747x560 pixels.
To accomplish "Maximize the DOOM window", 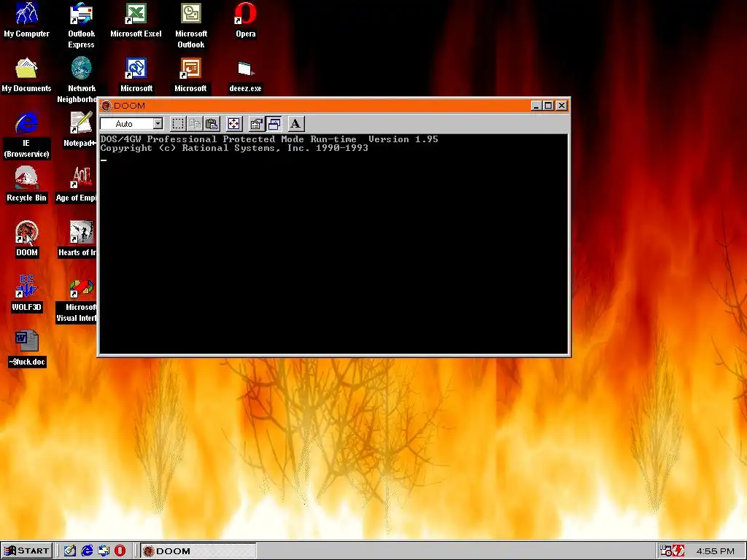I will point(549,106).
